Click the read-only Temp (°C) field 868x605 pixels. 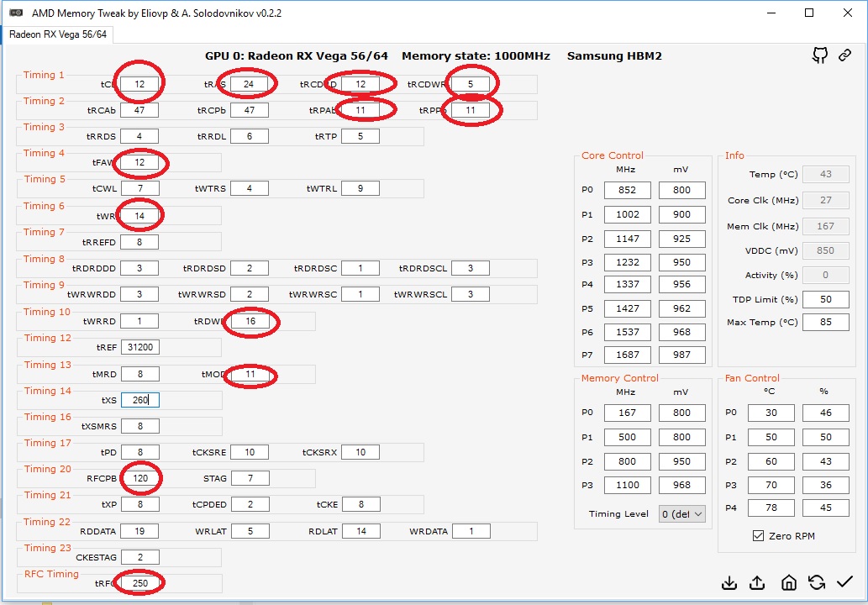pos(825,175)
